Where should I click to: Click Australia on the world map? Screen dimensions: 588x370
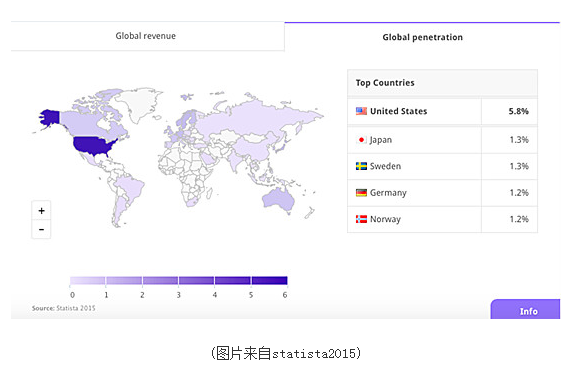278,199
